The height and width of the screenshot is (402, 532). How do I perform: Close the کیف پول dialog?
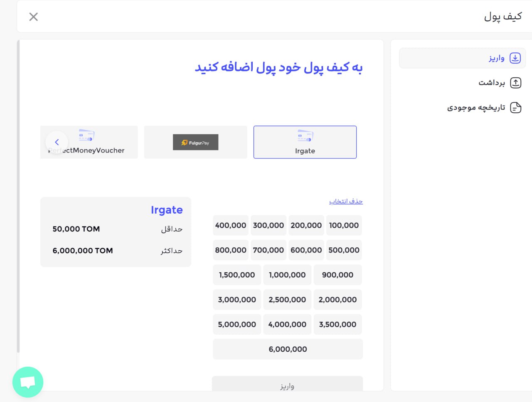click(33, 17)
